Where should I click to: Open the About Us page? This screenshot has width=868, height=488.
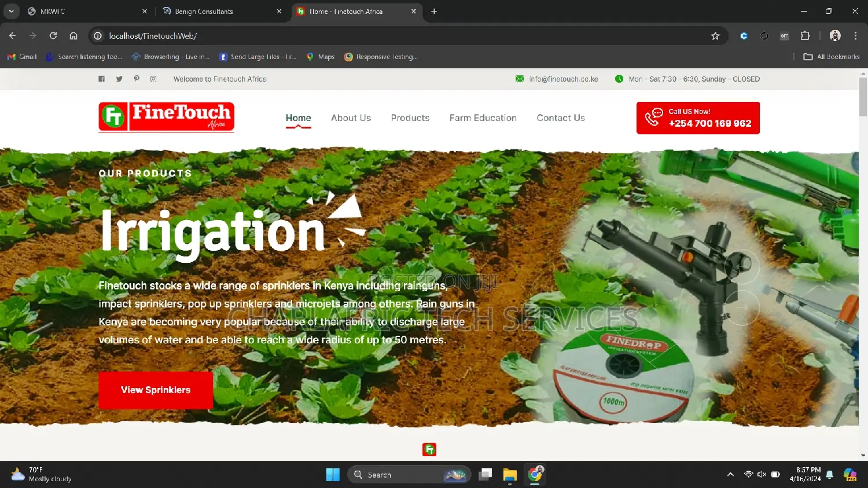351,118
